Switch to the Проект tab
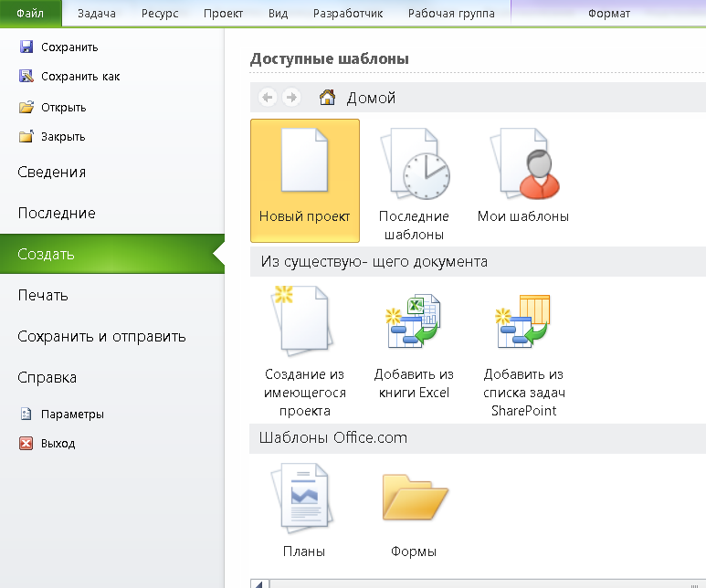706x588 pixels. pyautogui.click(x=223, y=14)
